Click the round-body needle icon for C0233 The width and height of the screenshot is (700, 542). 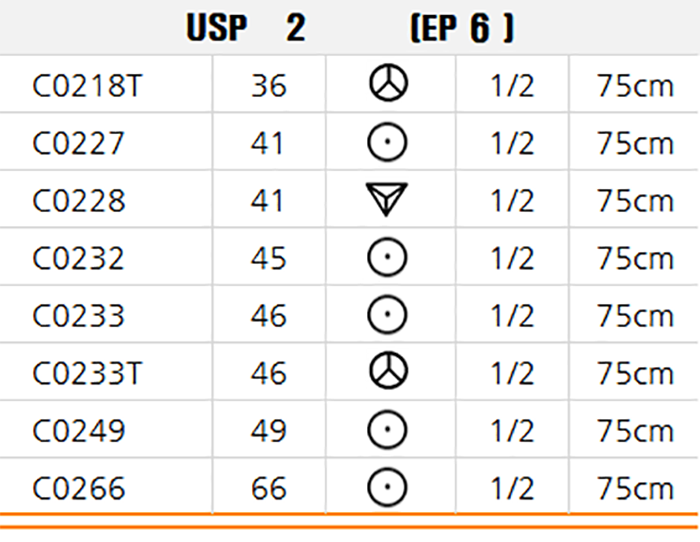click(387, 314)
